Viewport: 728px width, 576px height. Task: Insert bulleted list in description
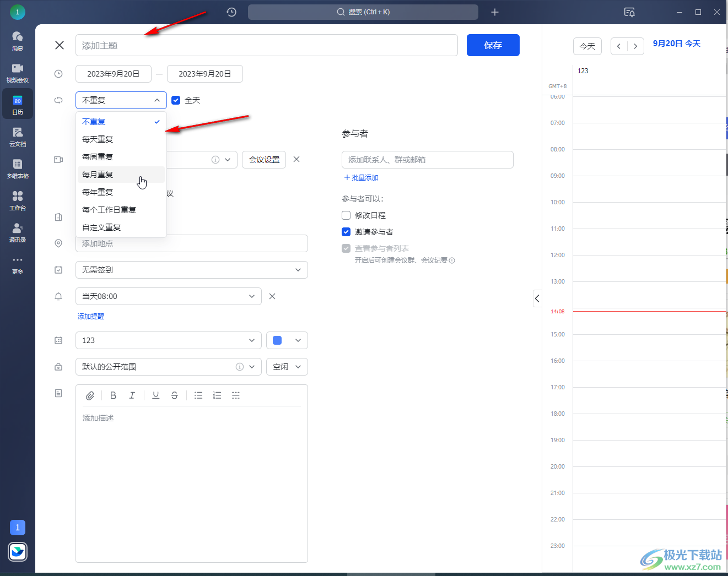click(198, 395)
